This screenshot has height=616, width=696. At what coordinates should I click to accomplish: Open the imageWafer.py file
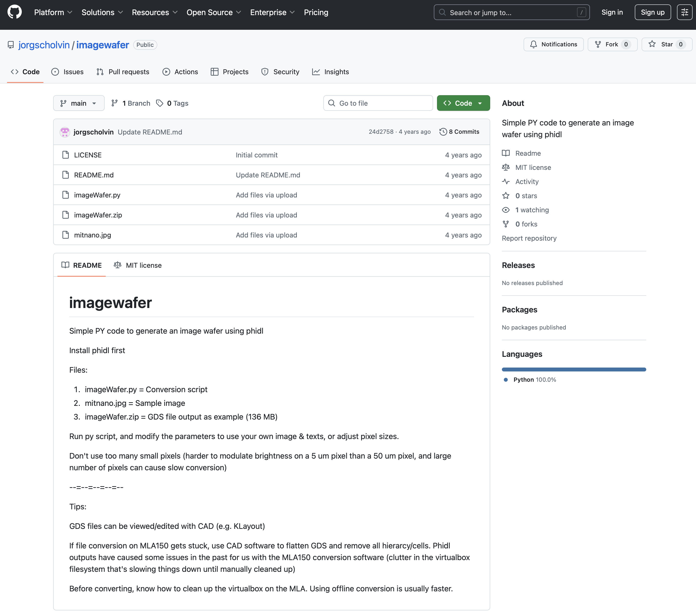(97, 195)
